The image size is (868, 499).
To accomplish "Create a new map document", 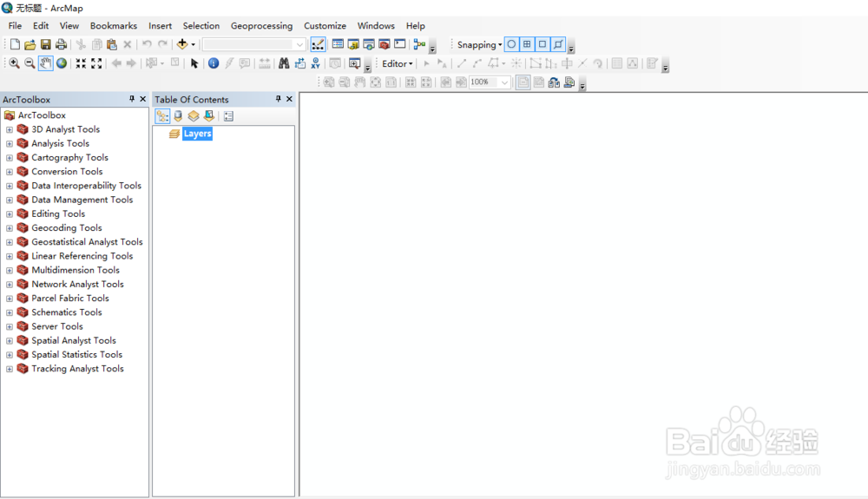I will 15,44.
